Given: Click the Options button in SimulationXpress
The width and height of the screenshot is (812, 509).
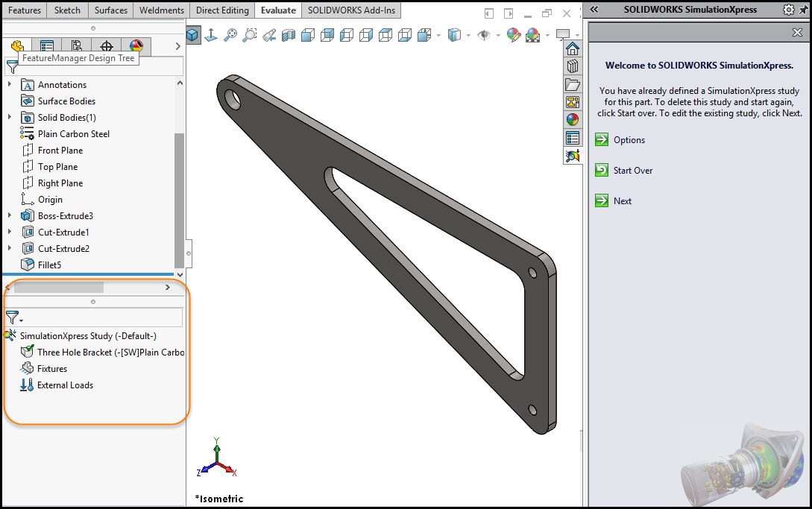Looking at the screenshot, I should pos(620,140).
